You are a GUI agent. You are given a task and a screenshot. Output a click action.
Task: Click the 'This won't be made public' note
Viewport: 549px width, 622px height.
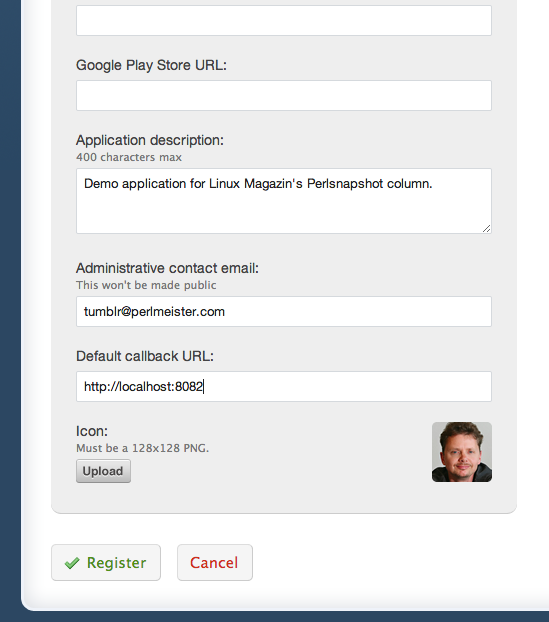tap(146, 285)
